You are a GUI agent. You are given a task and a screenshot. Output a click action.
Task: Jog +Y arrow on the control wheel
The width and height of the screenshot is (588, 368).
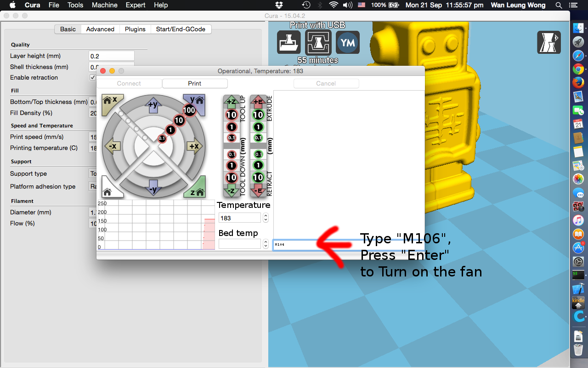(x=153, y=105)
